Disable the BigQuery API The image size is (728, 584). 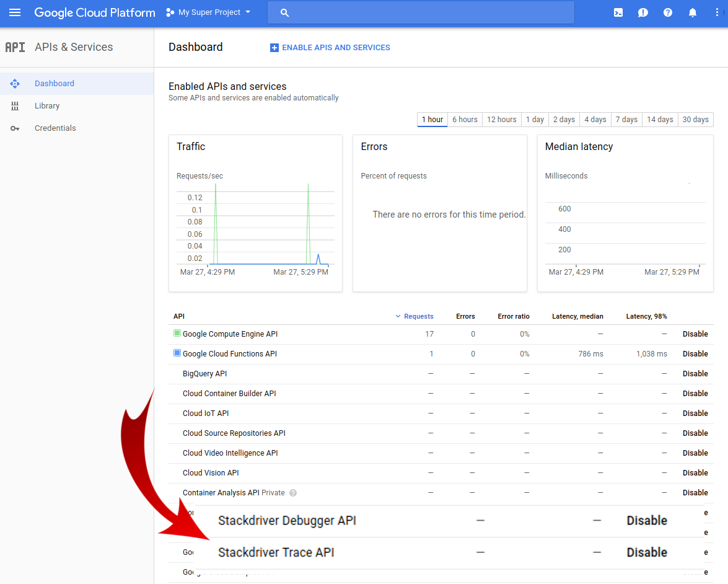[695, 374]
